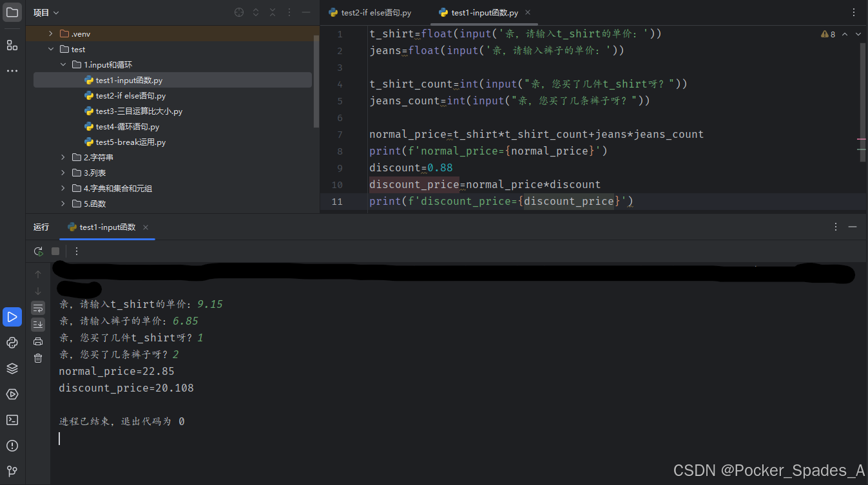Click the Rerun button in Run toolbar

(x=39, y=251)
